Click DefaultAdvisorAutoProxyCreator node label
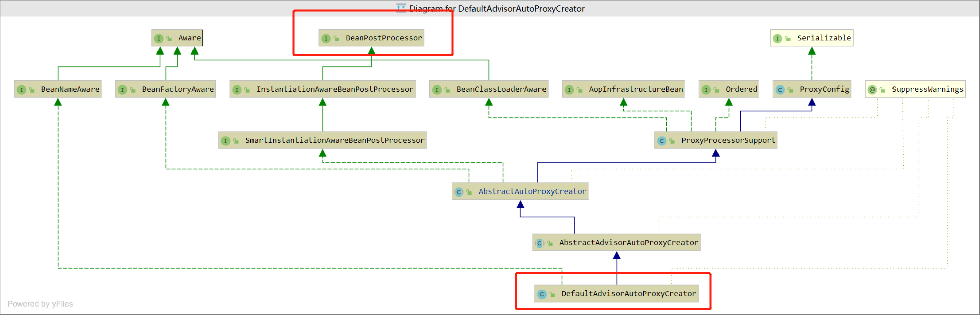This screenshot has width=980, height=315. (x=628, y=294)
